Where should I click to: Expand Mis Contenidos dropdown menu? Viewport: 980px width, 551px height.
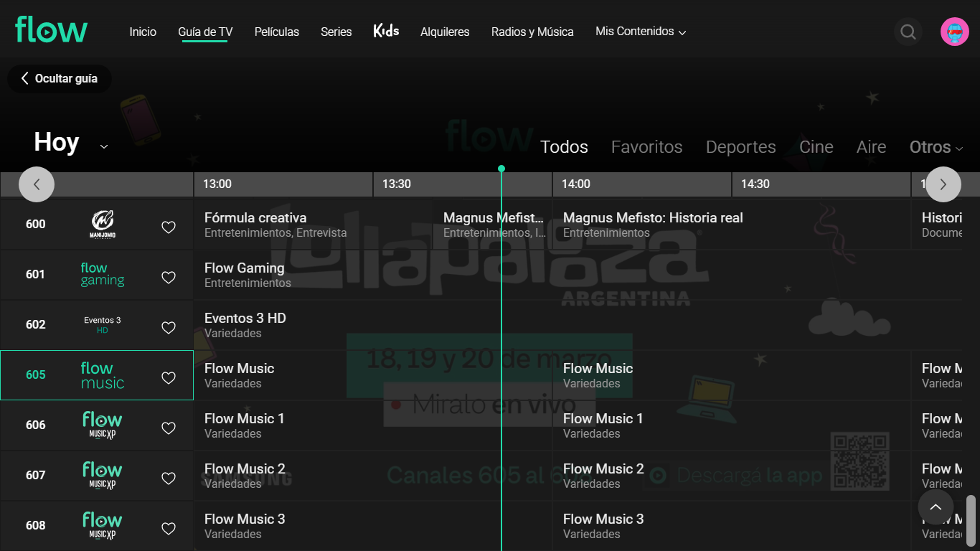tap(641, 32)
